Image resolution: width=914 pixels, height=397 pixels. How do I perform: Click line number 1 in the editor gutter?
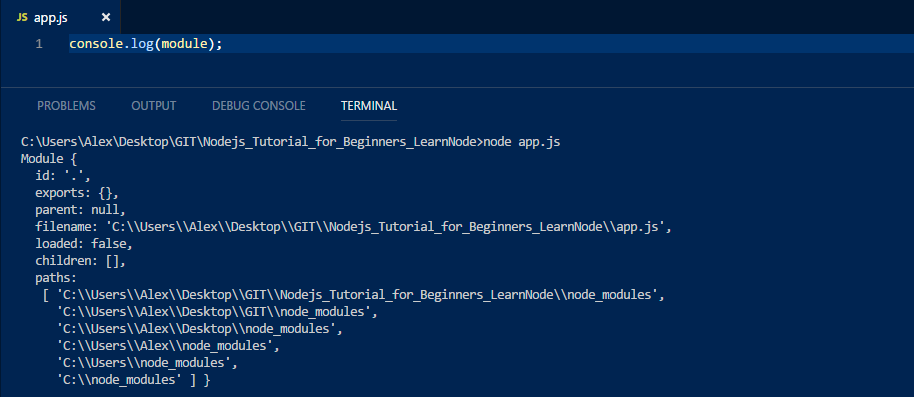coord(38,44)
